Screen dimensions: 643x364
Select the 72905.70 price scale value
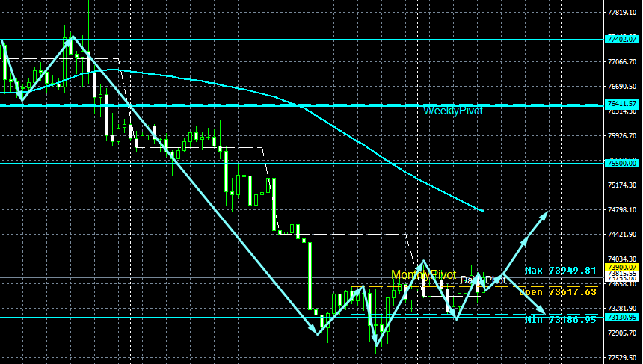[x=621, y=333]
